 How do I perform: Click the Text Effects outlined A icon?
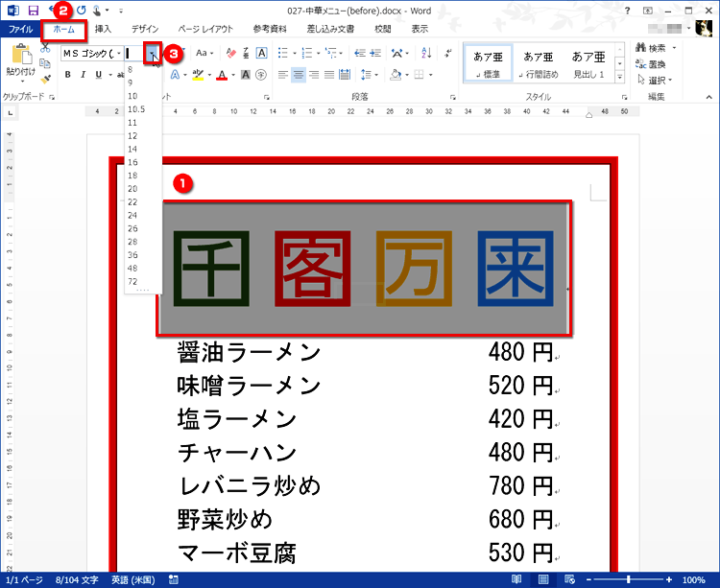click(x=175, y=74)
